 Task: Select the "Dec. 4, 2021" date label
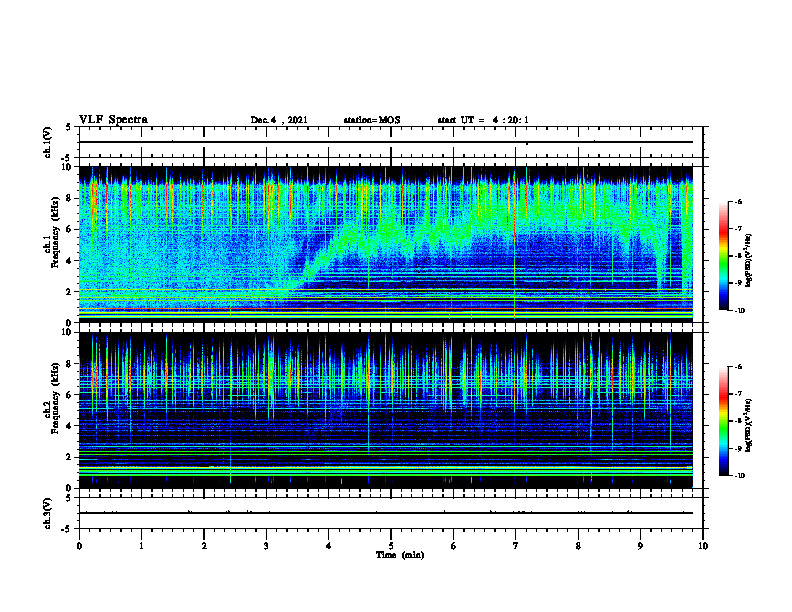coord(279,120)
